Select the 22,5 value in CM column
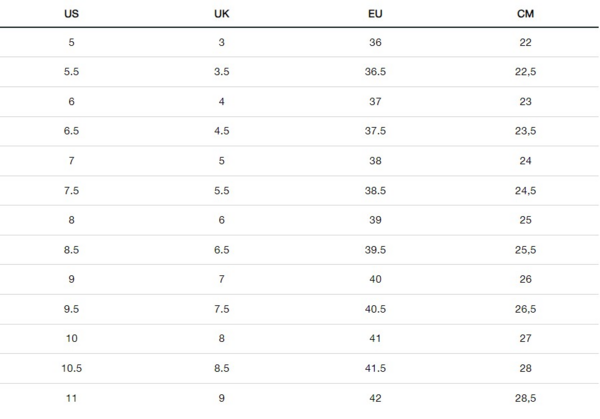Viewport: 600px width, 419px height. tap(525, 72)
